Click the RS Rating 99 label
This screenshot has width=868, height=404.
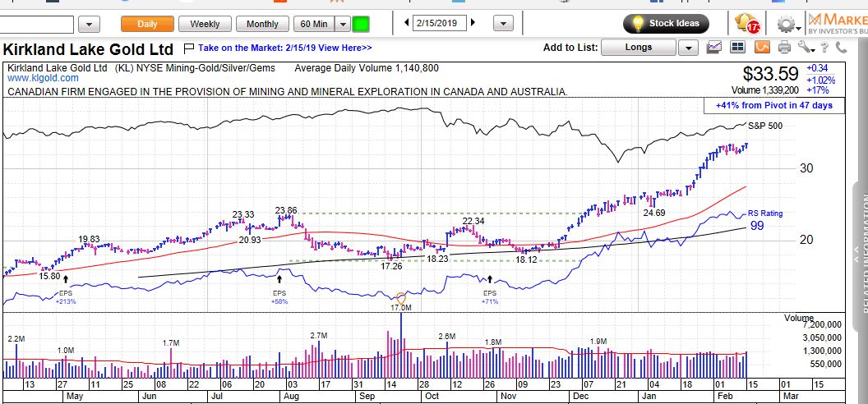coord(765,219)
